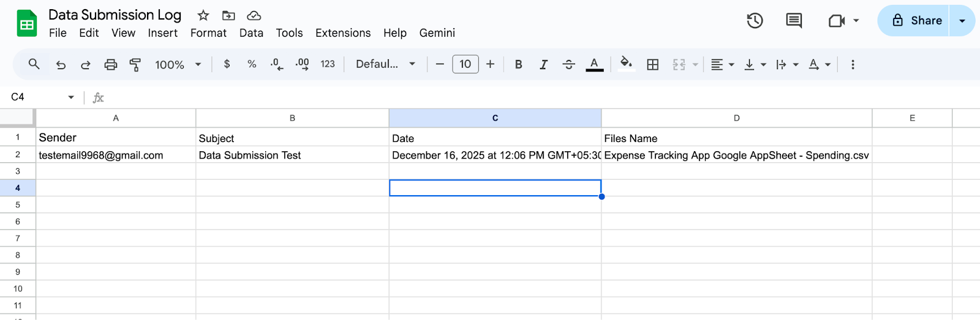This screenshot has width=980, height=320.
Task: Click the merge cells icon
Action: pos(679,64)
